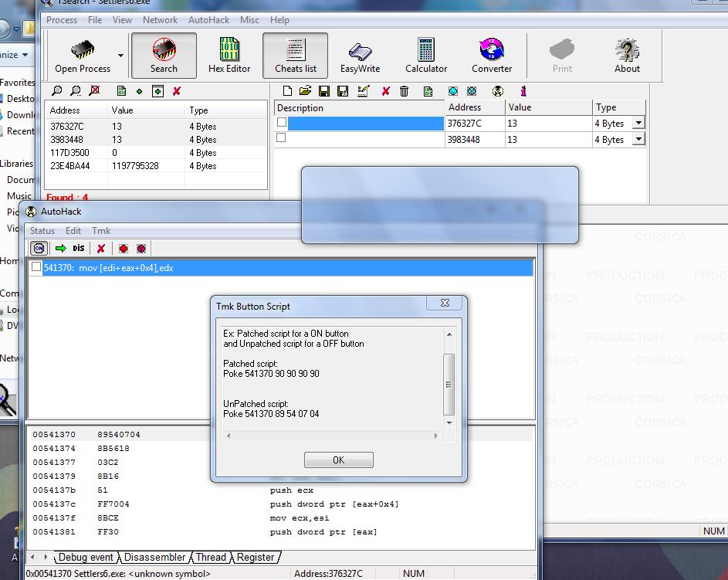The image size is (728, 580).
Task: Toggle the Cheats list panel button
Action: (295, 56)
